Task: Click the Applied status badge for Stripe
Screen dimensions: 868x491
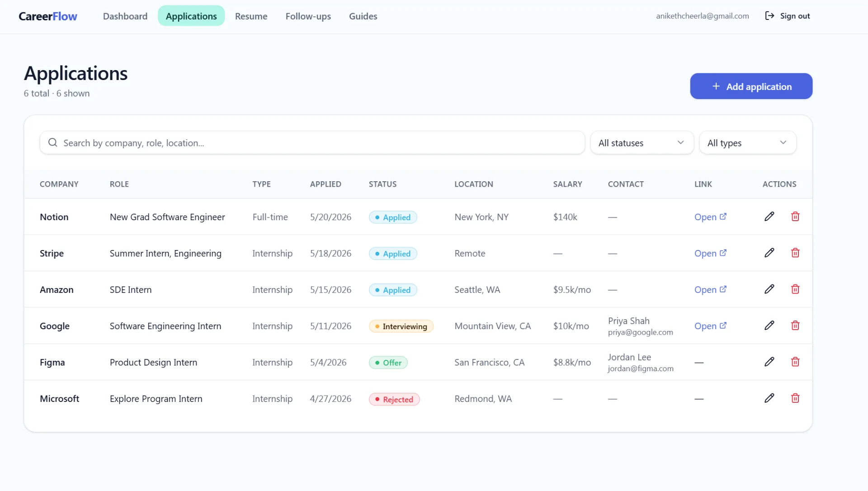Action: (x=393, y=254)
